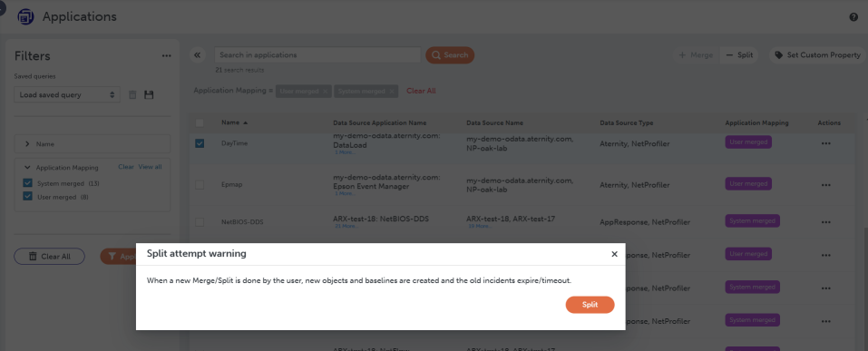Screen dimensions: 868x351
Task: Save query using the floppy disk icon
Action: click(149, 94)
